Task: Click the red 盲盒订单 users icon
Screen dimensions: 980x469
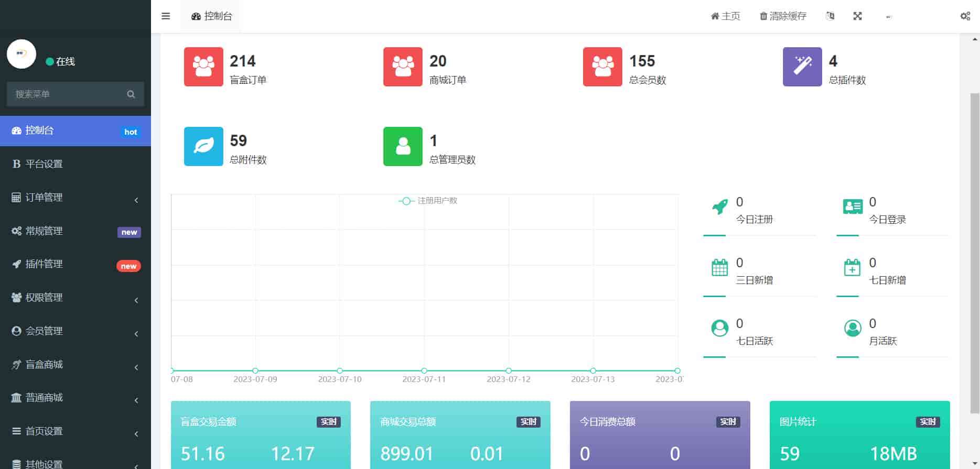Action: coord(203,67)
